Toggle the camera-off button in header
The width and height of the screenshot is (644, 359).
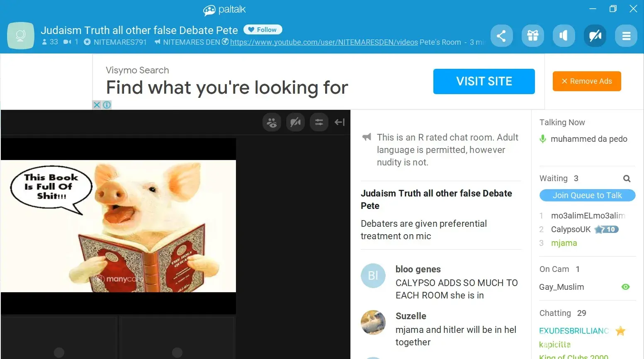[595, 36]
